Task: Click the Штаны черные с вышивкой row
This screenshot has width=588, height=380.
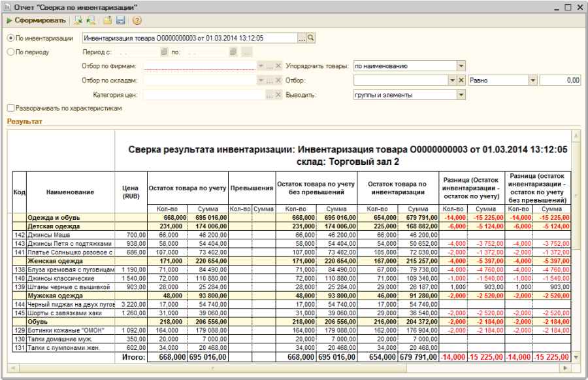Action: (291, 287)
